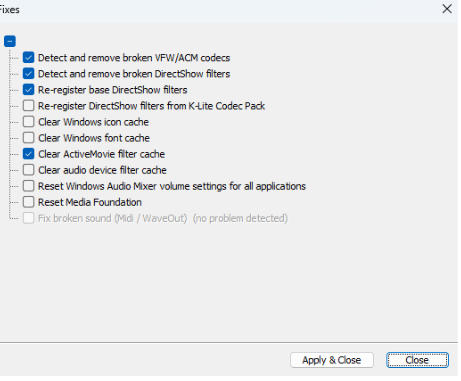Select the 'Clear audio device filter cache' label

click(x=102, y=170)
